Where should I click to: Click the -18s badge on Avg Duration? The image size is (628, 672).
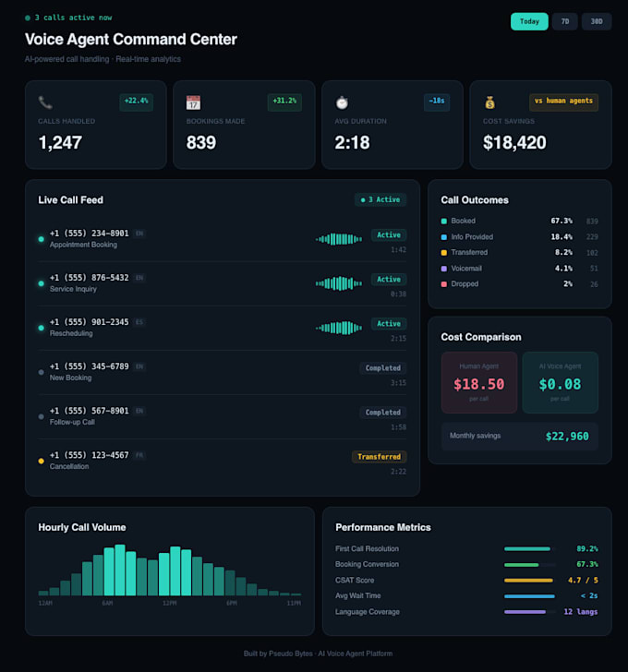437,102
